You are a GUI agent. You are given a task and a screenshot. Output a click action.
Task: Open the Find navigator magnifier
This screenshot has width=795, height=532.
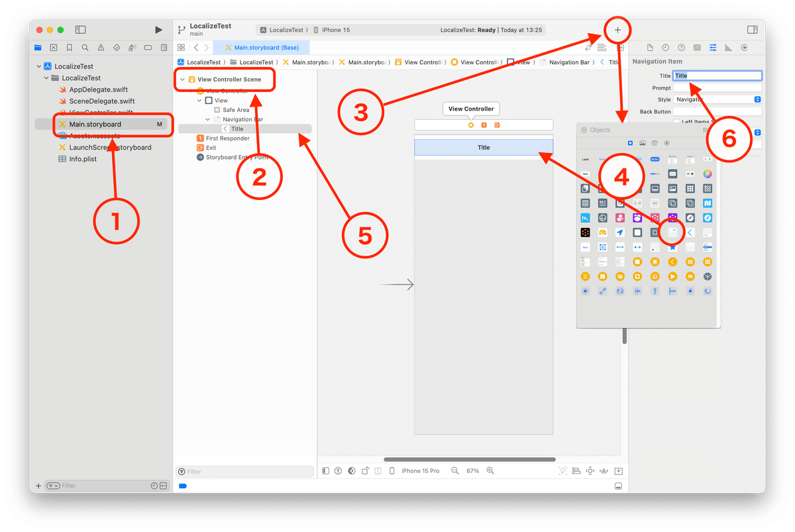click(85, 48)
